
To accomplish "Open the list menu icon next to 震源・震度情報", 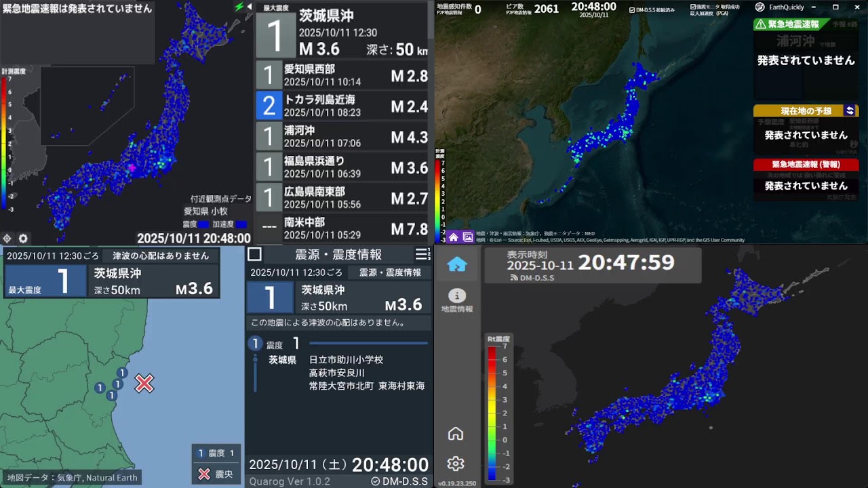I will [x=422, y=254].
